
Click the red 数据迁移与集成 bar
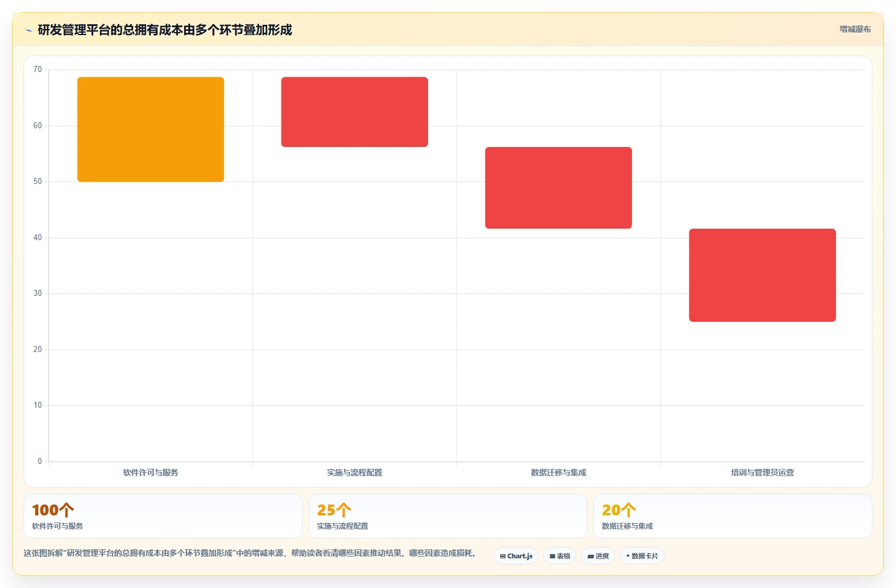(x=558, y=188)
